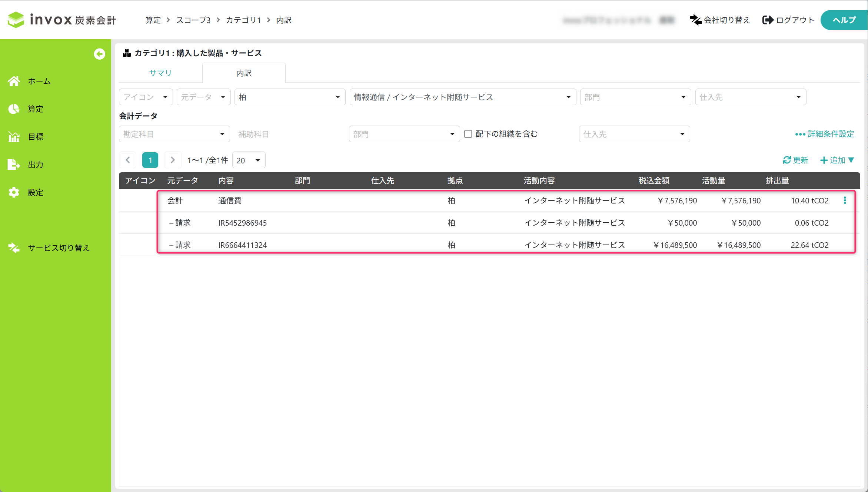
Task: Enable 配下の組織を含む checkbox
Action: [468, 134]
